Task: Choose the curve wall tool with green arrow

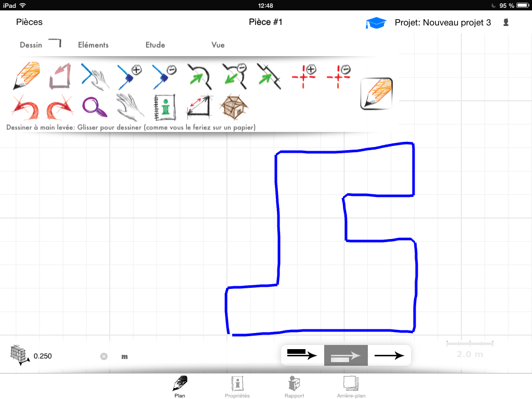Action: (199, 77)
